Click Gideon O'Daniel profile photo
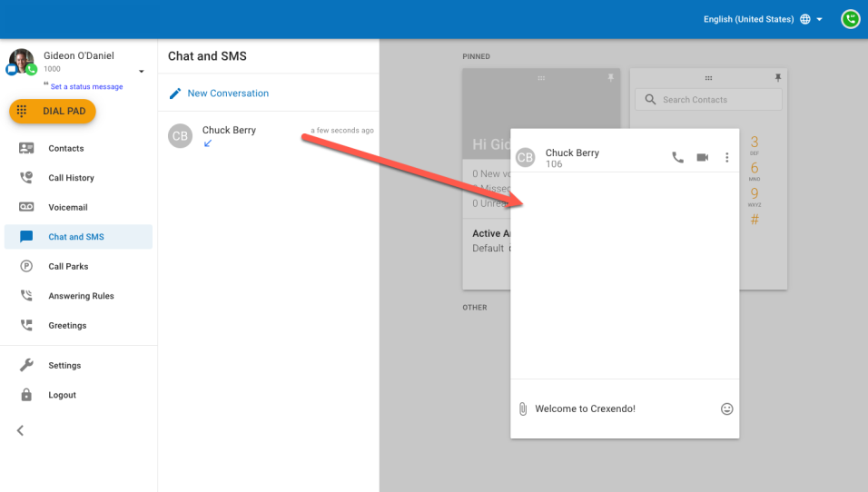 pyautogui.click(x=21, y=61)
